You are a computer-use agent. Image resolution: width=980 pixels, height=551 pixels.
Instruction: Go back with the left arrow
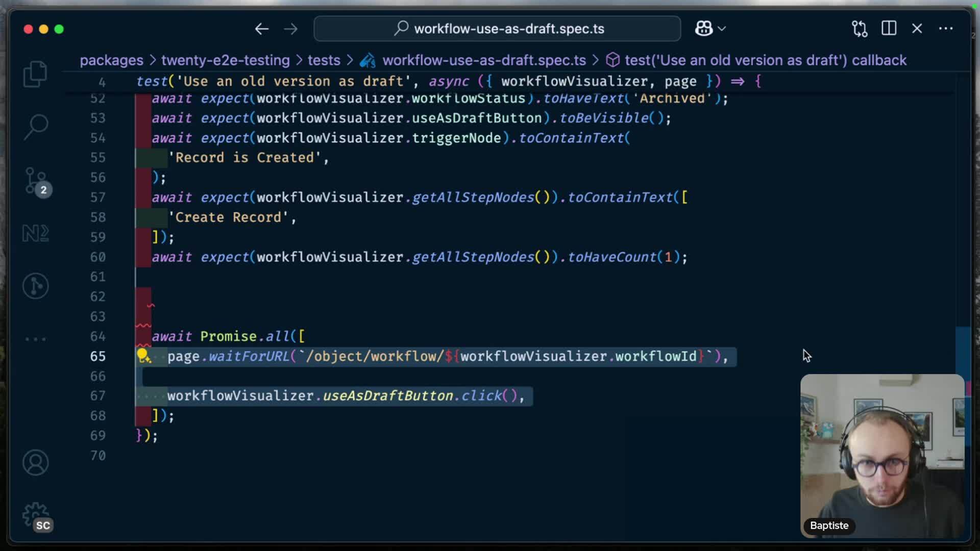coord(262,29)
